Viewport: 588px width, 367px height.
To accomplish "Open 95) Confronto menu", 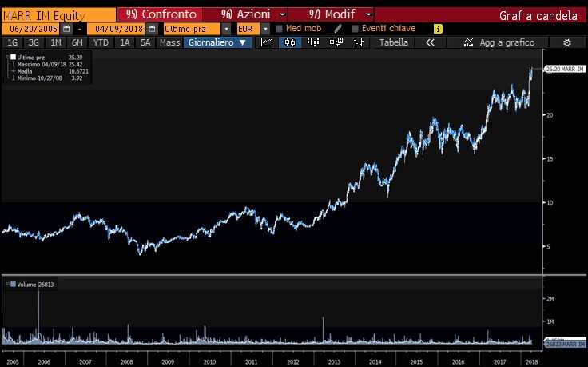I will click(161, 14).
